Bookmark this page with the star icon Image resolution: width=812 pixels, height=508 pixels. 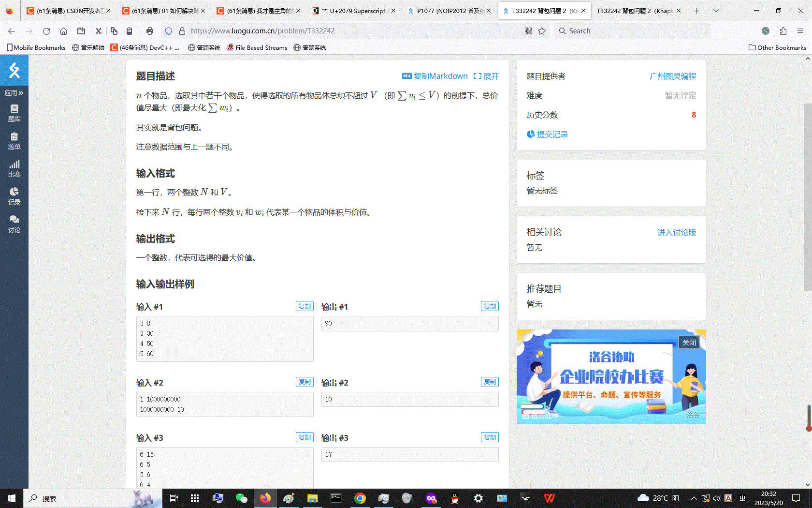point(542,31)
